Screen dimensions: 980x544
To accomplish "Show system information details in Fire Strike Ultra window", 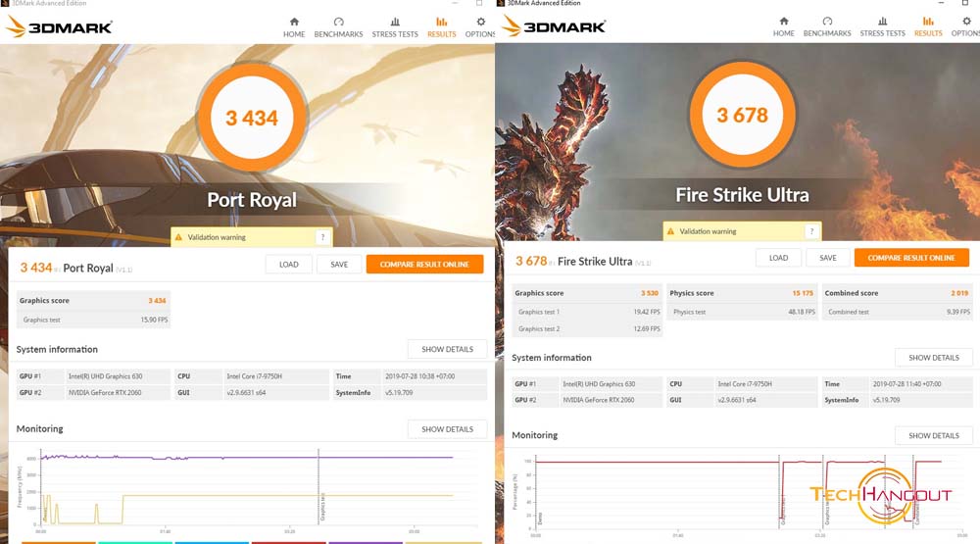I will 934,358.
